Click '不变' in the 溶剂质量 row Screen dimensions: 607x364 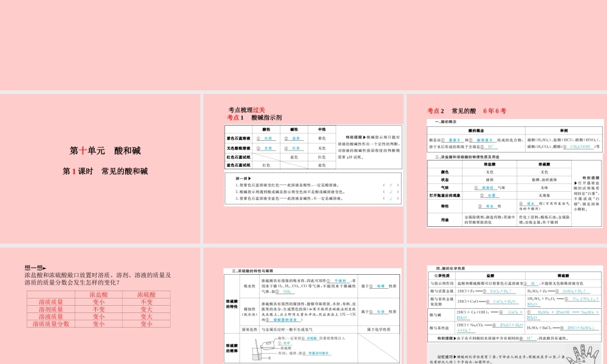[x=99, y=309]
